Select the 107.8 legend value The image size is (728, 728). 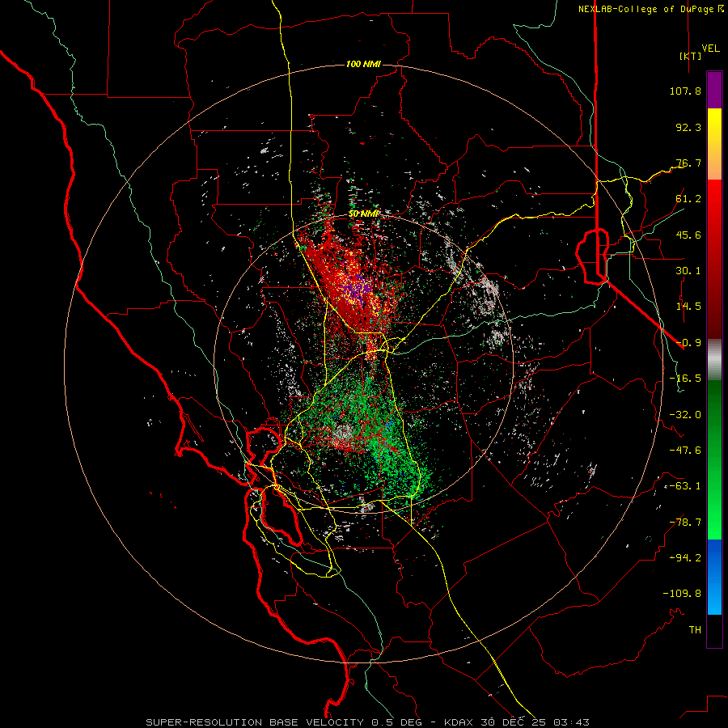pos(685,91)
